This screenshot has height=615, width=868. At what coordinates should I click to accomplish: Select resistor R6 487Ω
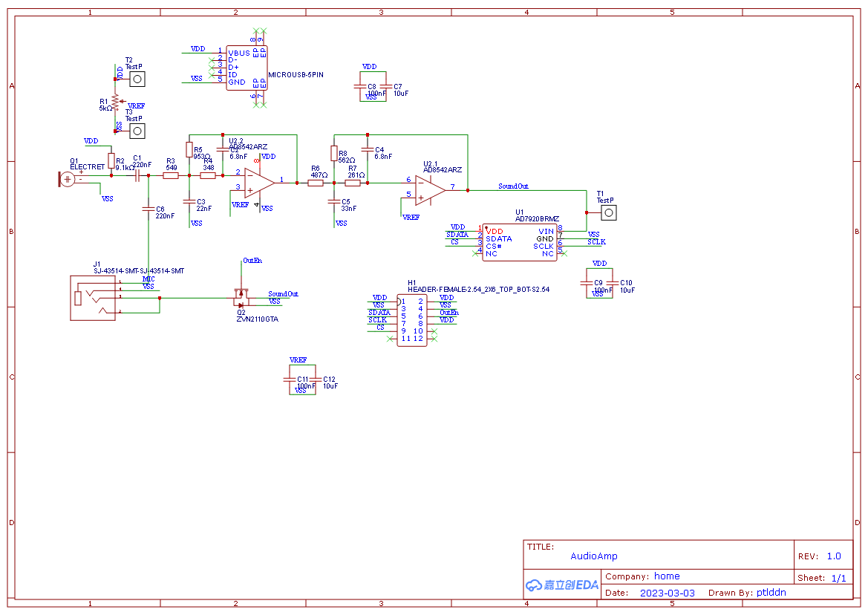(x=316, y=183)
